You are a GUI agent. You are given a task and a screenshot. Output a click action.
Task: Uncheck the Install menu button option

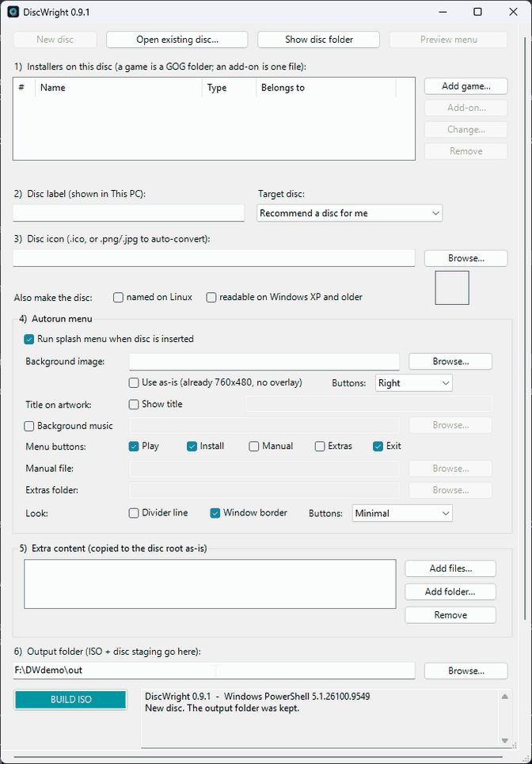click(x=206, y=447)
